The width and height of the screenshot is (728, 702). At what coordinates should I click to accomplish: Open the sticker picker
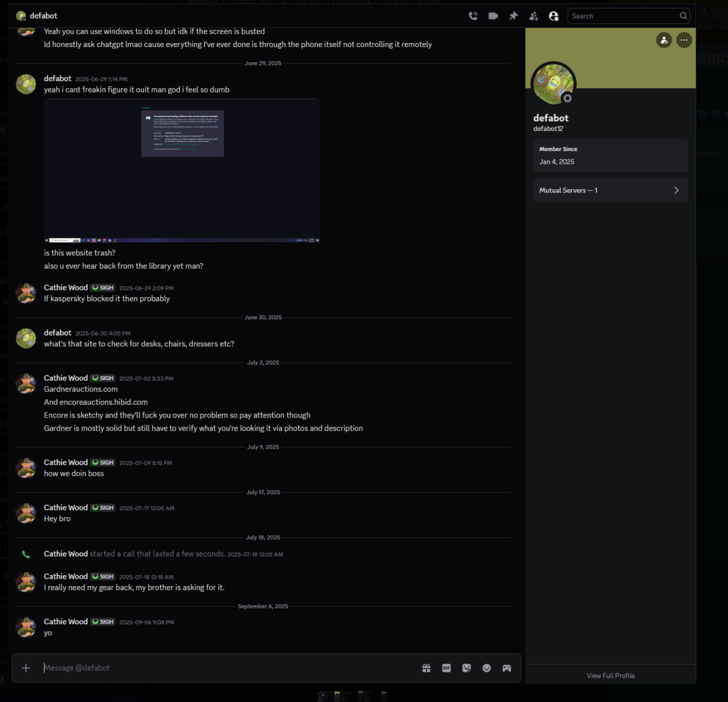(466, 668)
